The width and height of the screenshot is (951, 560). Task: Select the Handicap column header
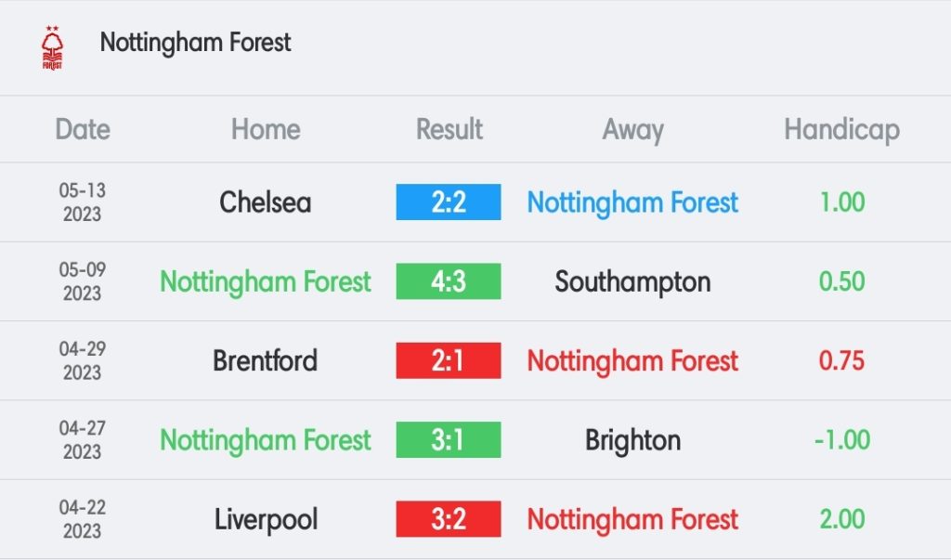pos(841,130)
